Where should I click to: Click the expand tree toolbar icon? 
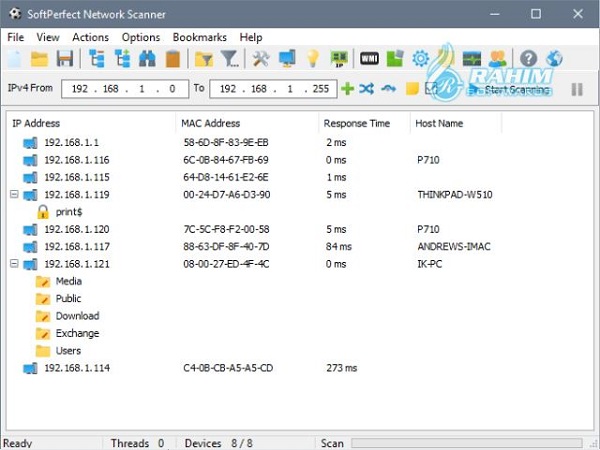122,59
